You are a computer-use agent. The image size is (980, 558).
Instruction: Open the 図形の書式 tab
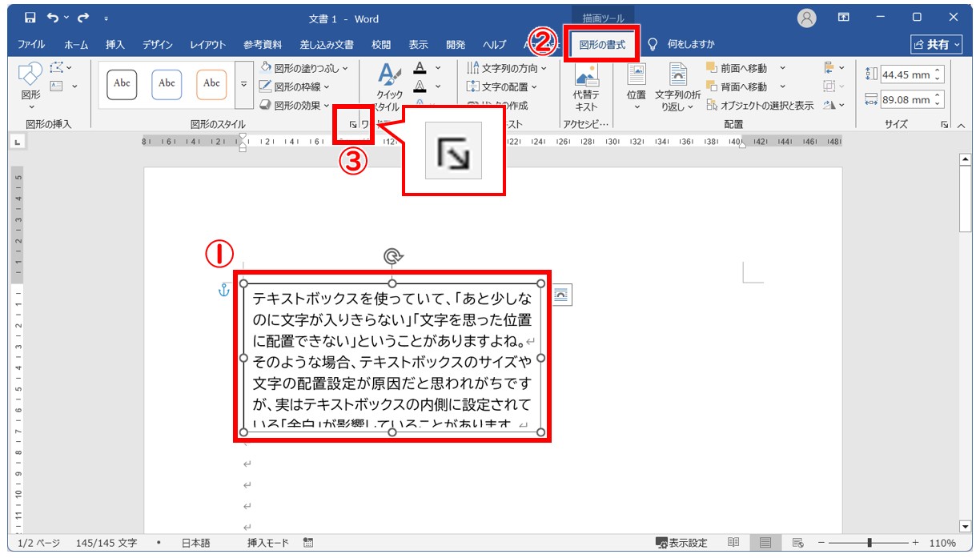tap(602, 45)
